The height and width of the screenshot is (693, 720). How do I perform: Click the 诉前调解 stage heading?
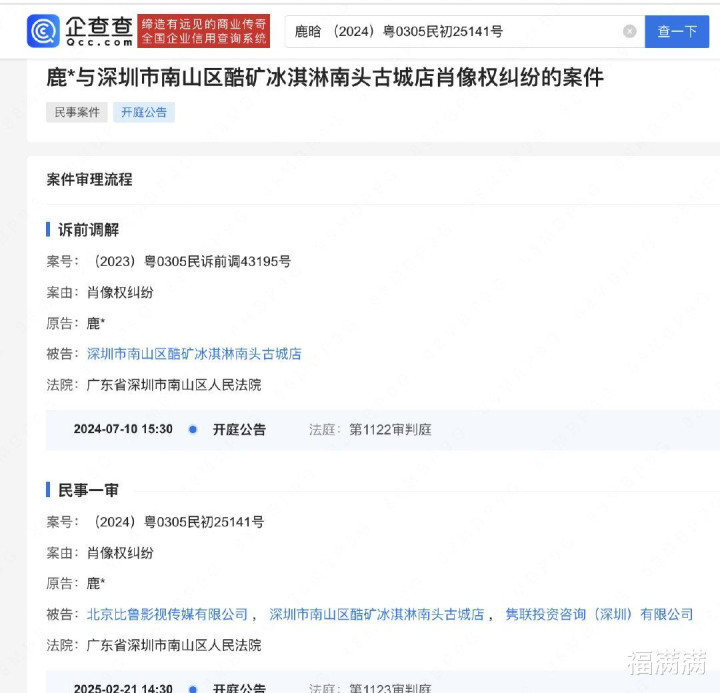(88, 229)
